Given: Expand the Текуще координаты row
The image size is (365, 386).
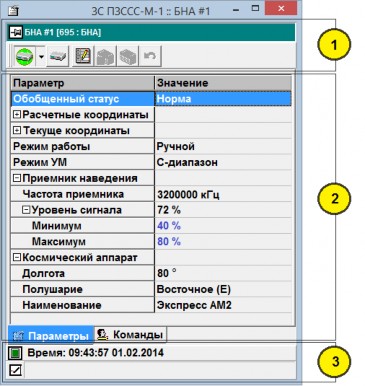Looking at the screenshot, I should tap(17, 130).
